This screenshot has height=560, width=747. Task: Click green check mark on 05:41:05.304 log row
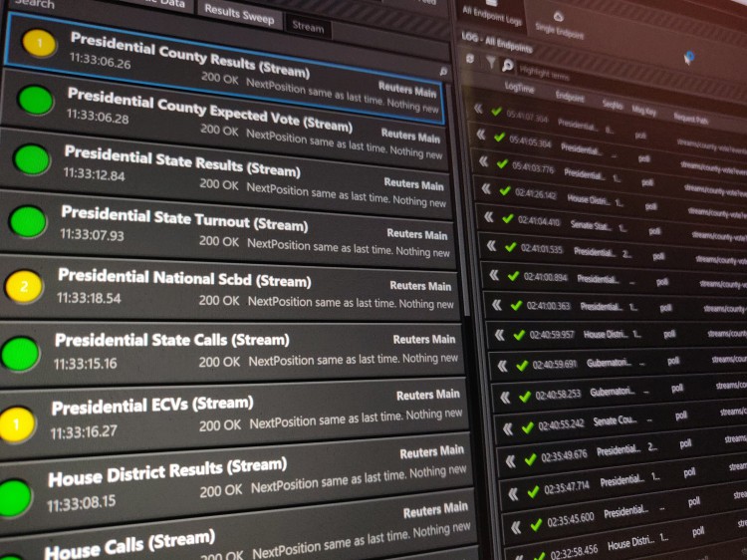click(499, 138)
